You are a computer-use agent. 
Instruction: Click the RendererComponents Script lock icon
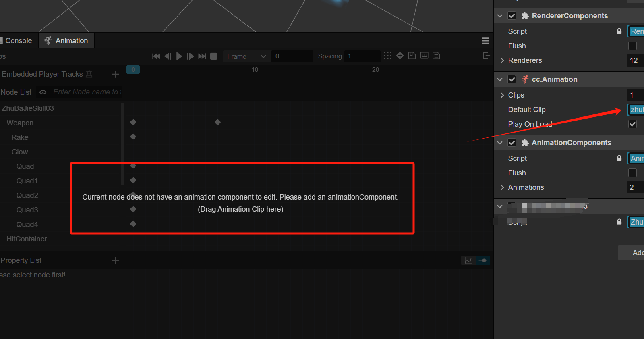pyautogui.click(x=619, y=31)
